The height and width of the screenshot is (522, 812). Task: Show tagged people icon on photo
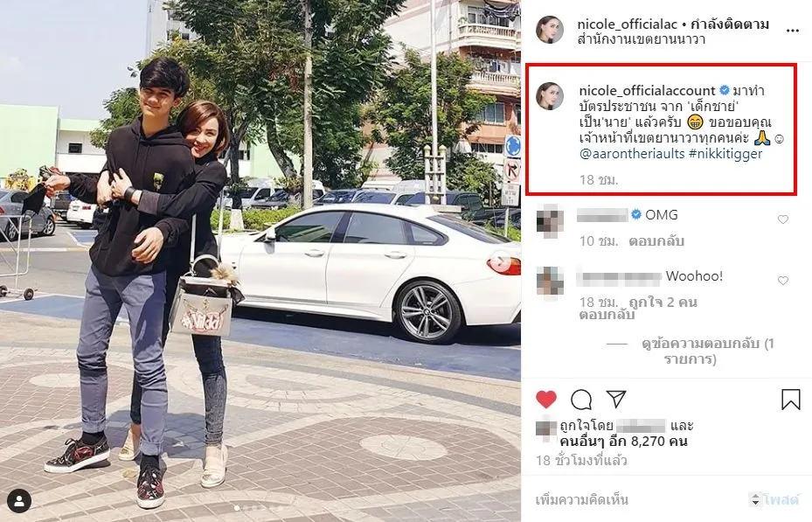click(x=19, y=501)
